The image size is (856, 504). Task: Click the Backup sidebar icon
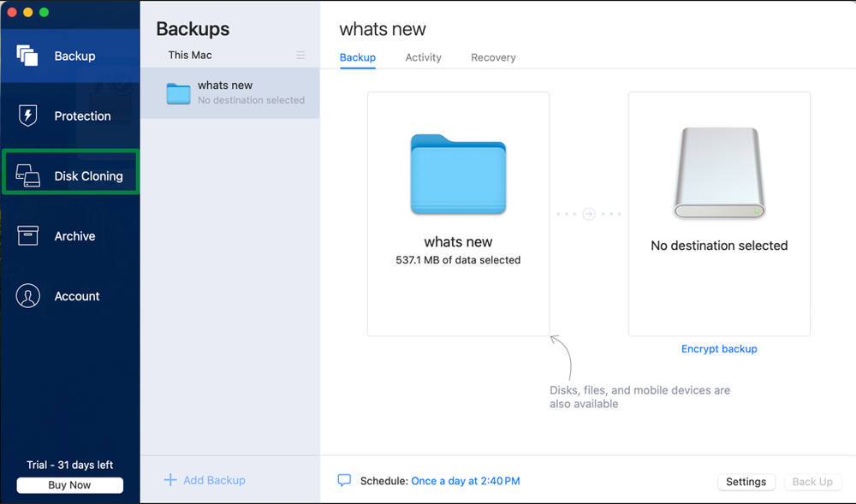pos(27,56)
